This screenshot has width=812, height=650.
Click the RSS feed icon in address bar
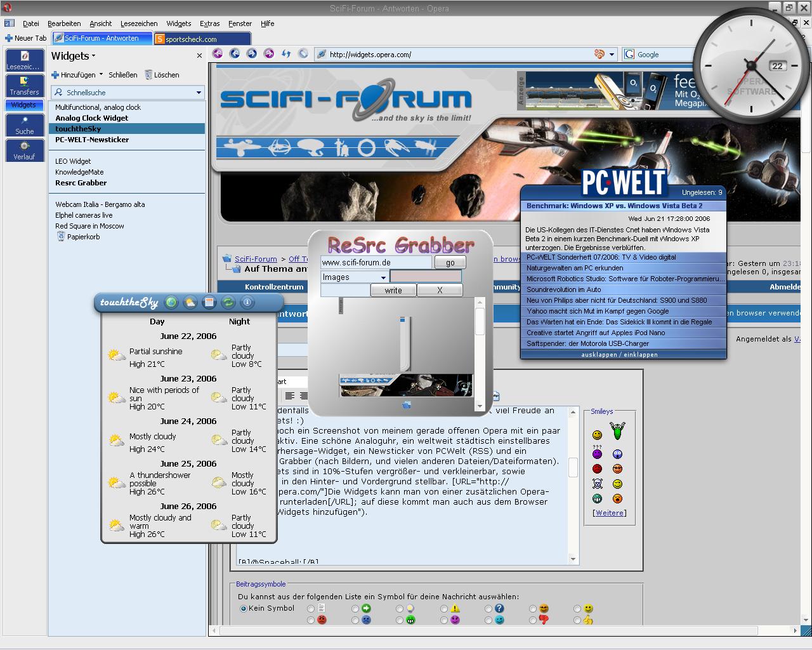point(599,55)
